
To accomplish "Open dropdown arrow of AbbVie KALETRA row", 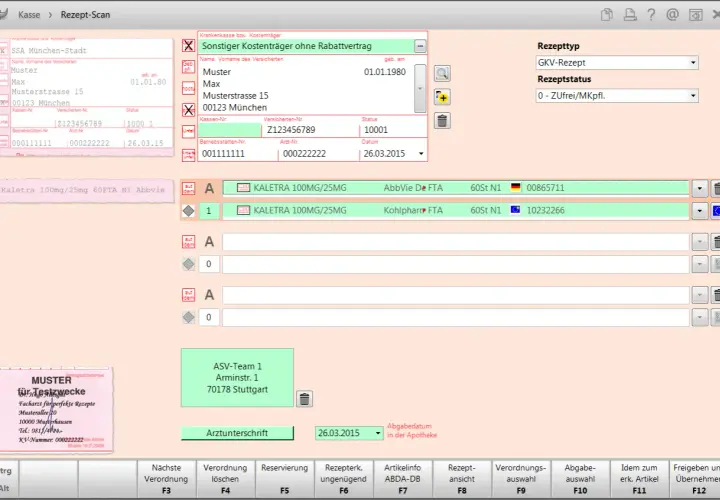I will point(700,188).
